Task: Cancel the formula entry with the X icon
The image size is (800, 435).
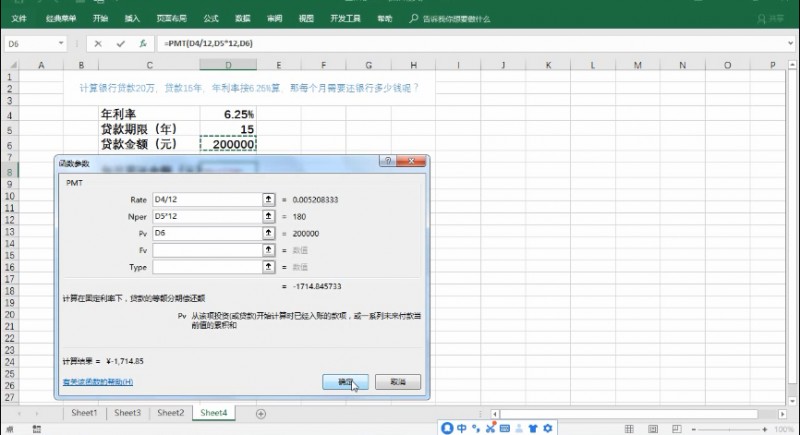Action: 98,44
